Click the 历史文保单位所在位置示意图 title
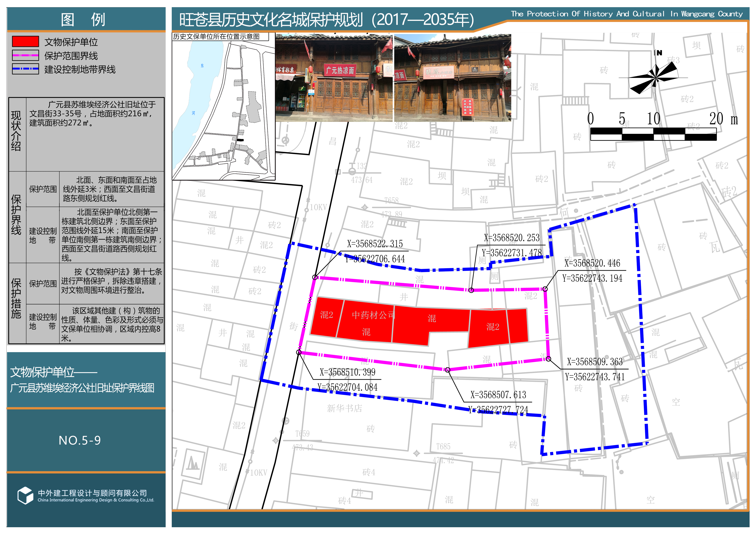 tap(216, 37)
